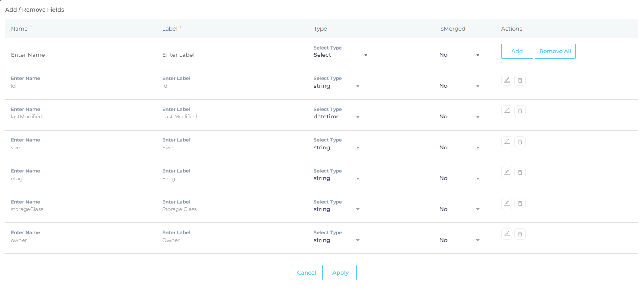Open the isMerged dropdown in new field row
Viewport: 644px width, 290px height.
(460, 55)
